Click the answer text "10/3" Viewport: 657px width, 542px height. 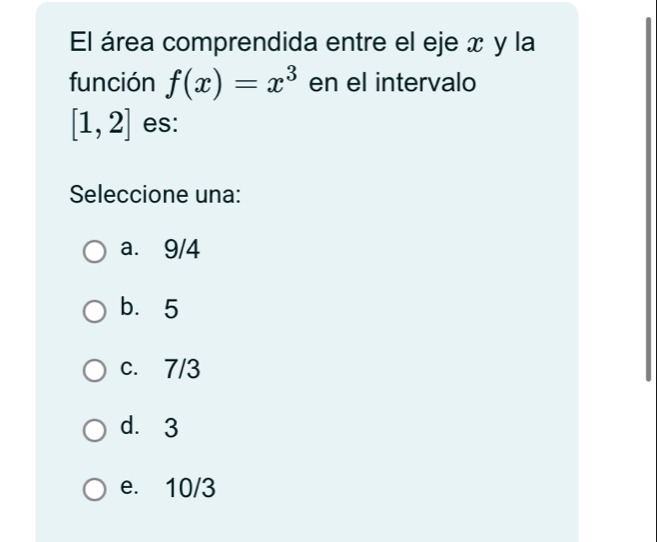[190, 489]
